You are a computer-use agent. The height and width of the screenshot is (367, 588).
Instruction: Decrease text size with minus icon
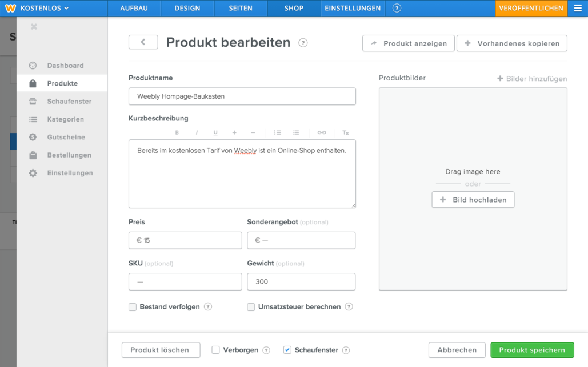253,132
